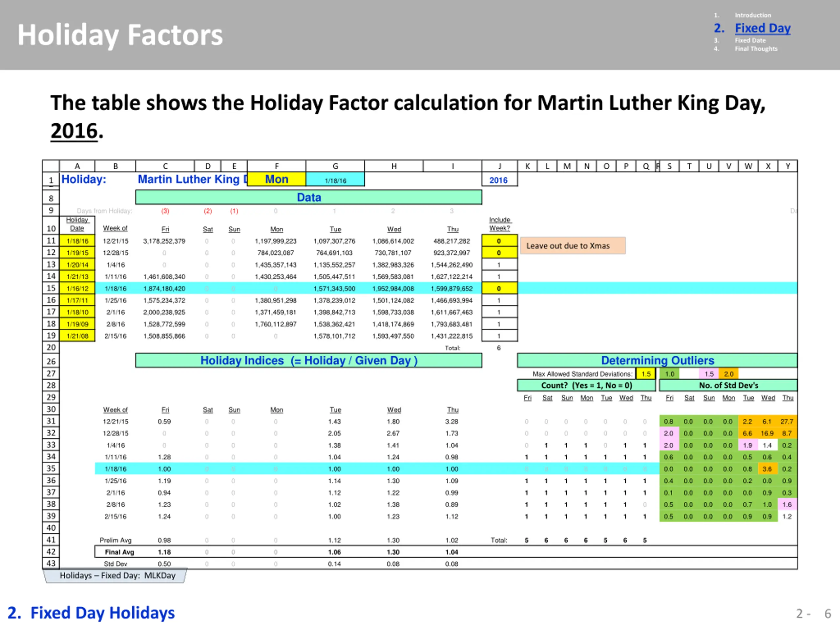840x630 pixels.
Task: Click the Std Dev Friday value 0.50
Action: click(164, 564)
